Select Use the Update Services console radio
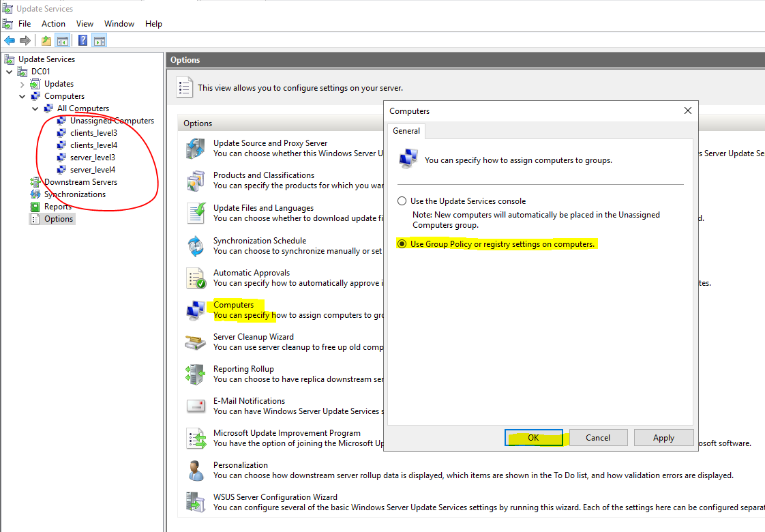Screen dimensions: 765x532 click(402, 201)
